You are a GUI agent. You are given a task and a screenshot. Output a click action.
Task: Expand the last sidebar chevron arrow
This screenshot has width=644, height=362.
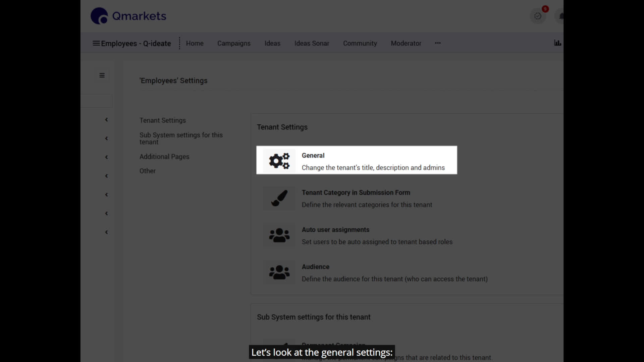pos(106,232)
